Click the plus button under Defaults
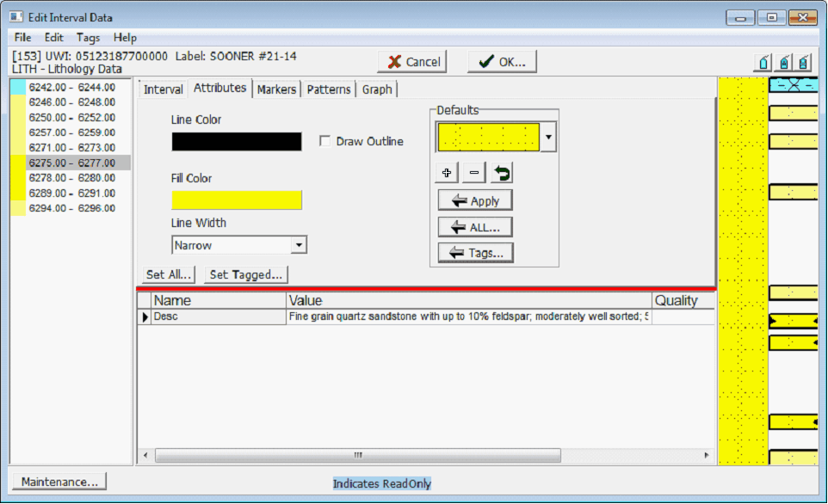The image size is (828, 504). tap(447, 173)
